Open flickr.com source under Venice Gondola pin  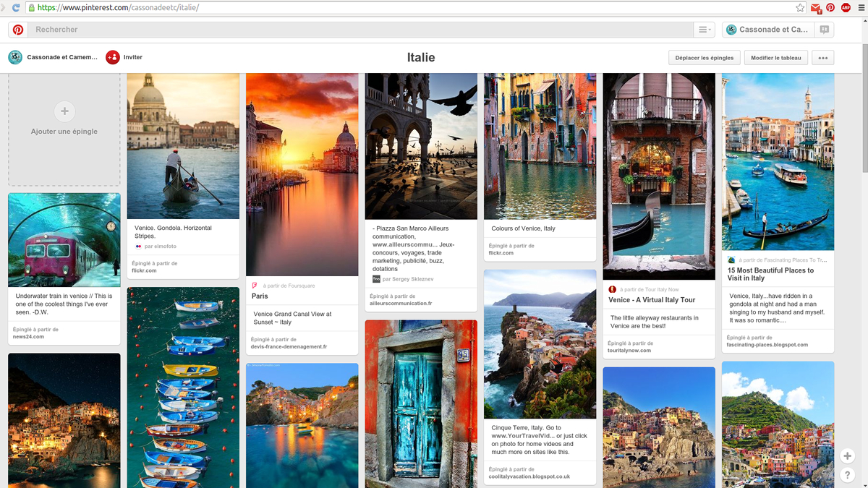point(144,270)
